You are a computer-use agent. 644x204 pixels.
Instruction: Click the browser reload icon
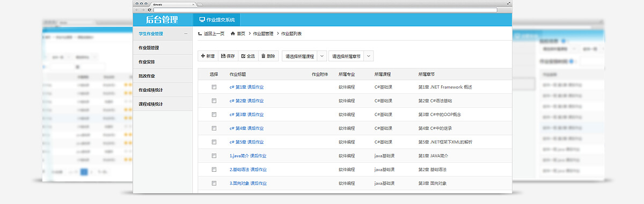149,10
